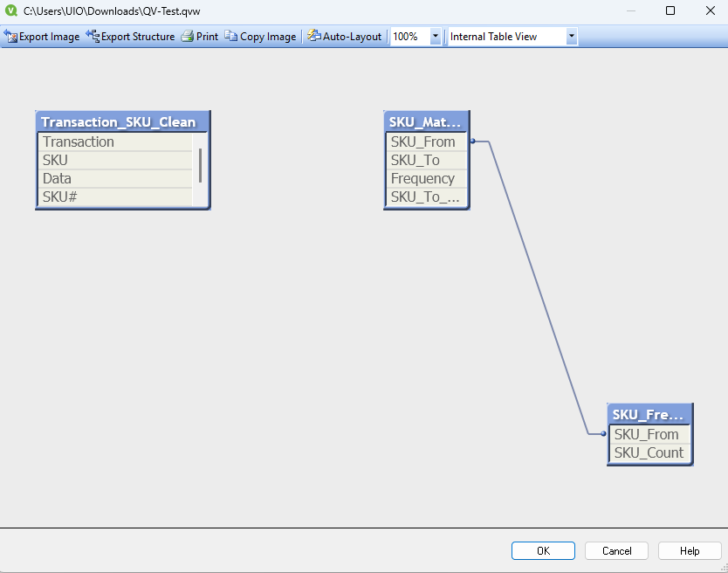Confirm with the OK button
Viewport: 728px width, 573px height.
[543, 550]
